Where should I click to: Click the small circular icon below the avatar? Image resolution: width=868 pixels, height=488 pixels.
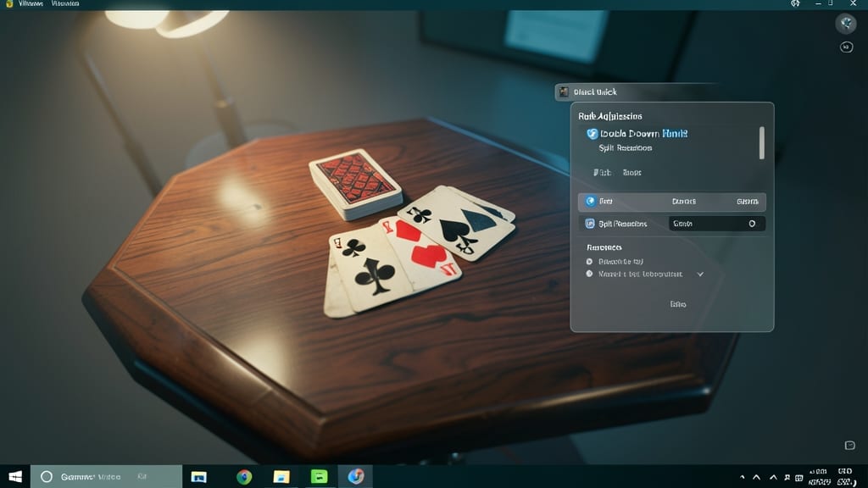pyautogui.click(x=847, y=47)
